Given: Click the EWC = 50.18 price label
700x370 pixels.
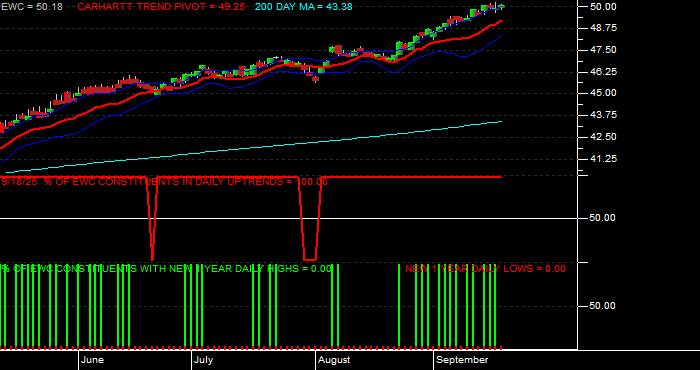Looking at the screenshot, I should pyautogui.click(x=32, y=7).
